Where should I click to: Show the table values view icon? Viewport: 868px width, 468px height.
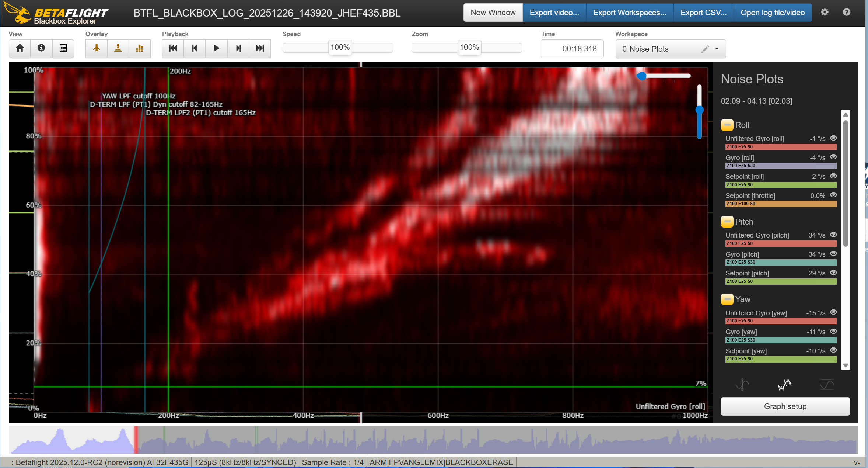(63, 48)
